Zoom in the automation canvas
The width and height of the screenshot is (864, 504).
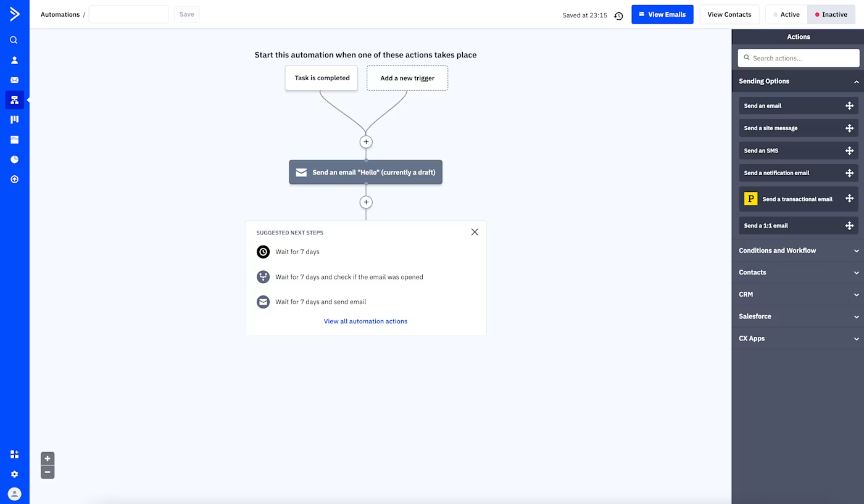tap(48, 458)
